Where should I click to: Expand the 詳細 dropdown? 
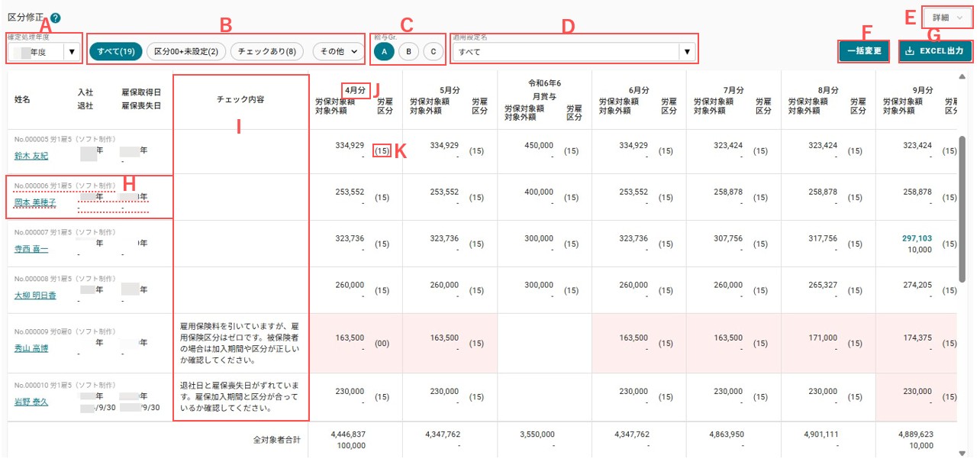click(947, 17)
